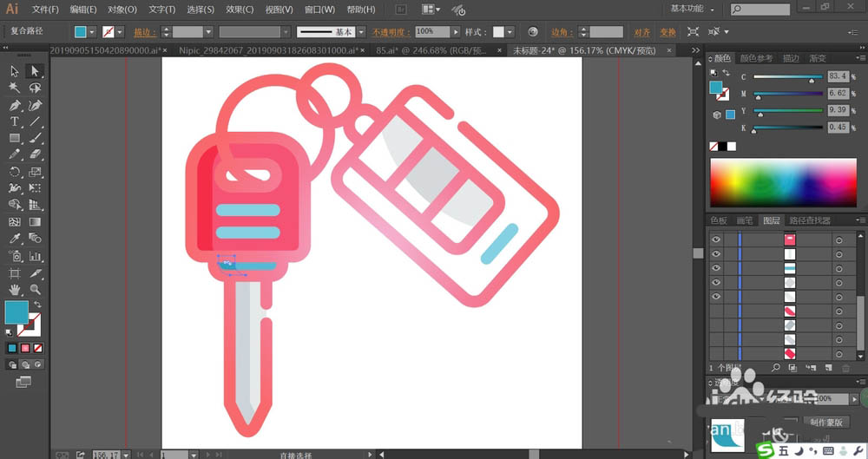Open the 基本功能 workspace switcher
This screenshot has height=459, width=868.
[x=693, y=9]
